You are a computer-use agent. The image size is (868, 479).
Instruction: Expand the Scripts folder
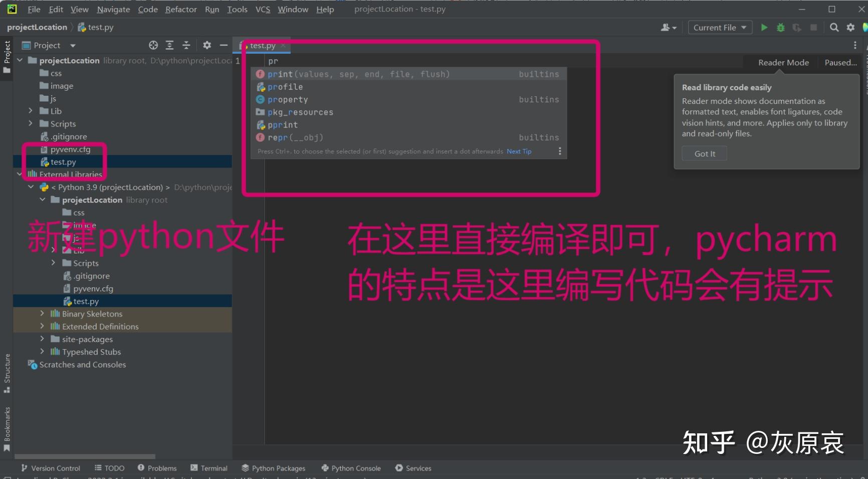(31, 123)
